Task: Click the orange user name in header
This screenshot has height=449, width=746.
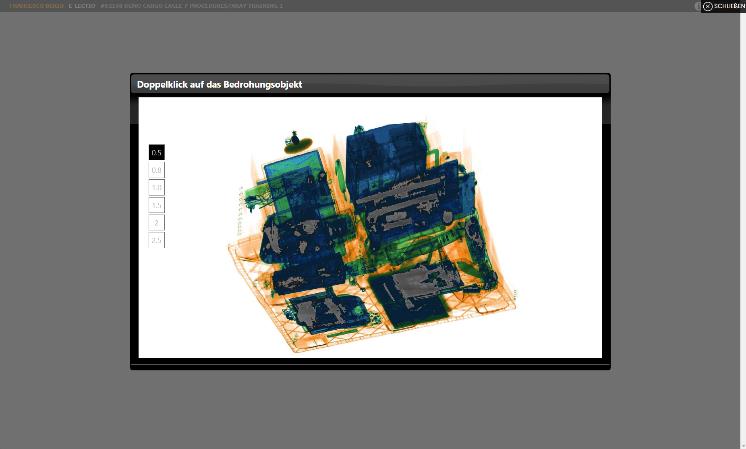Action: pos(36,6)
